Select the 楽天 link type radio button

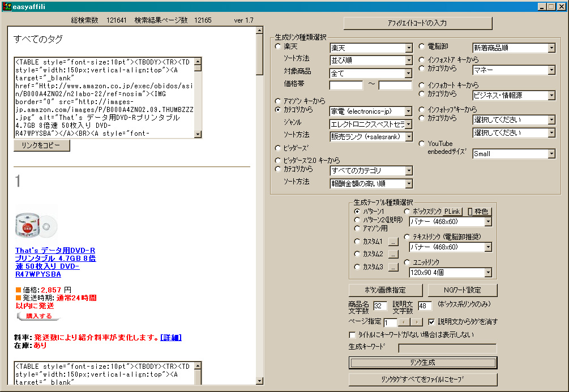278,46
